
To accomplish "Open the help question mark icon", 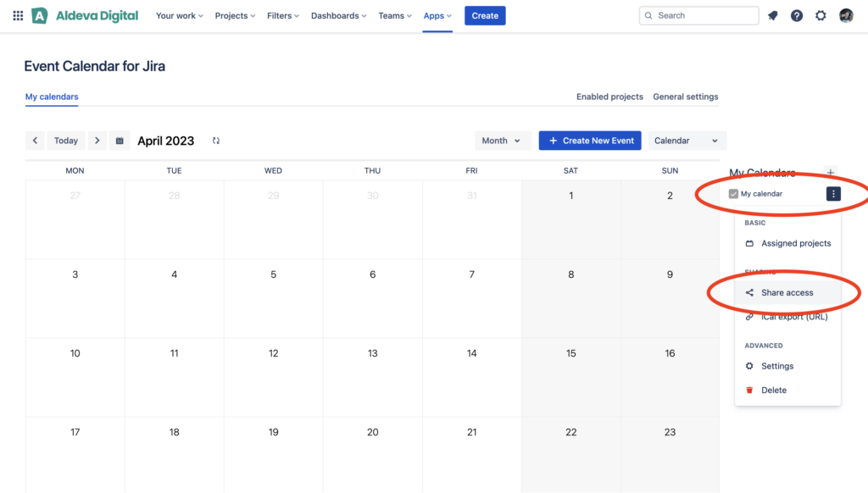I will 797,15.
